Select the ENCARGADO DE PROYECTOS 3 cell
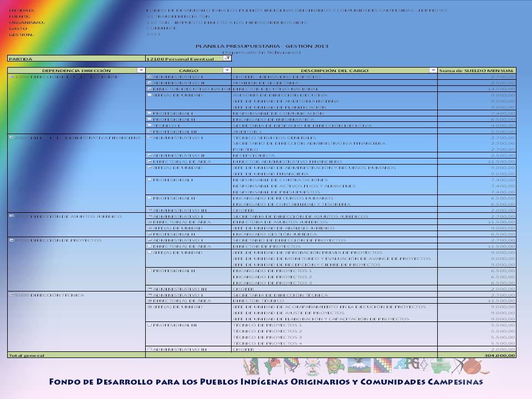 (x=334, y=283)
